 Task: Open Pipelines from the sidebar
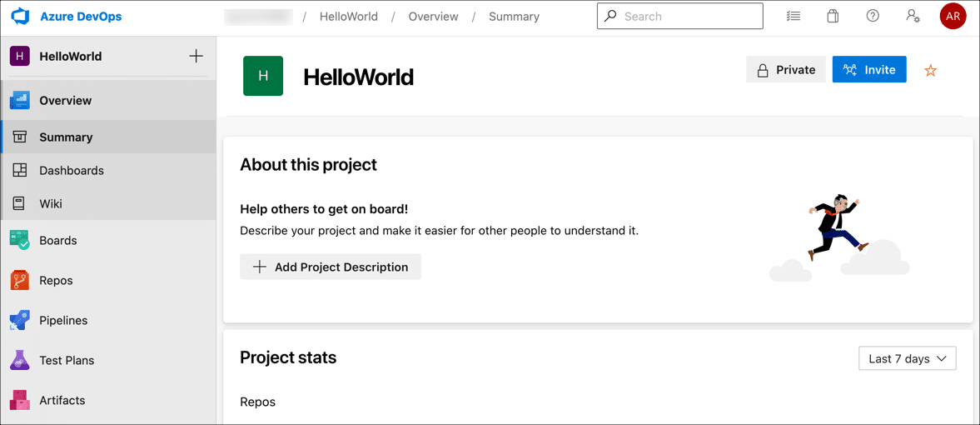pyautogui.click(x=62, y=321)
